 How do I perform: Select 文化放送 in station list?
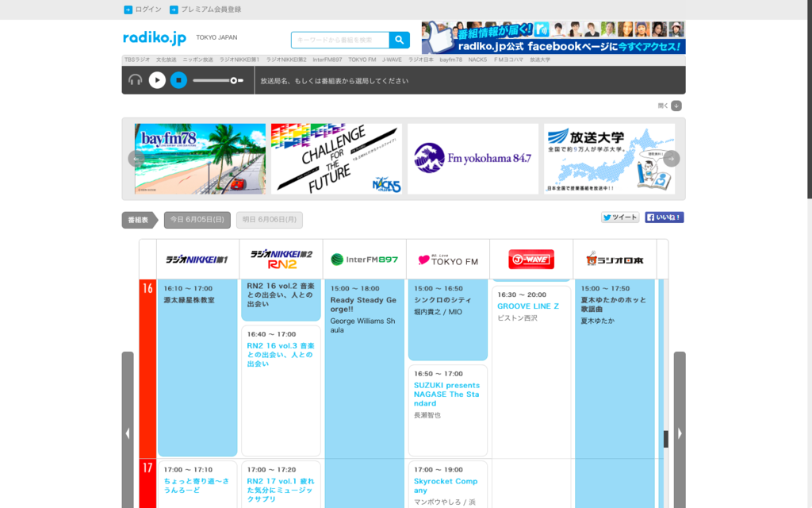tap(167, 60)
